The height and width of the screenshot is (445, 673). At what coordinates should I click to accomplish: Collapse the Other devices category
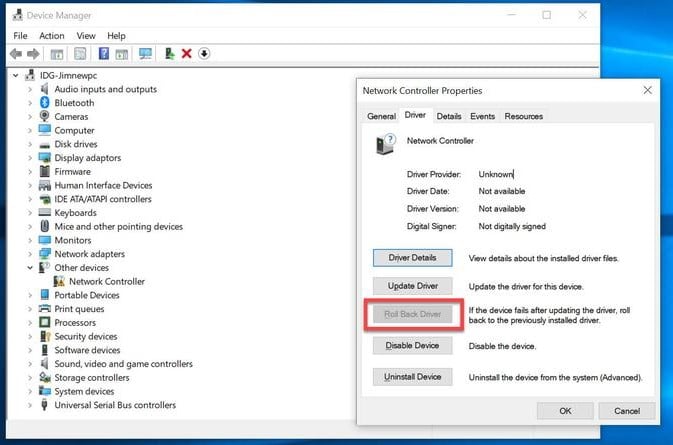coord(30,268)
